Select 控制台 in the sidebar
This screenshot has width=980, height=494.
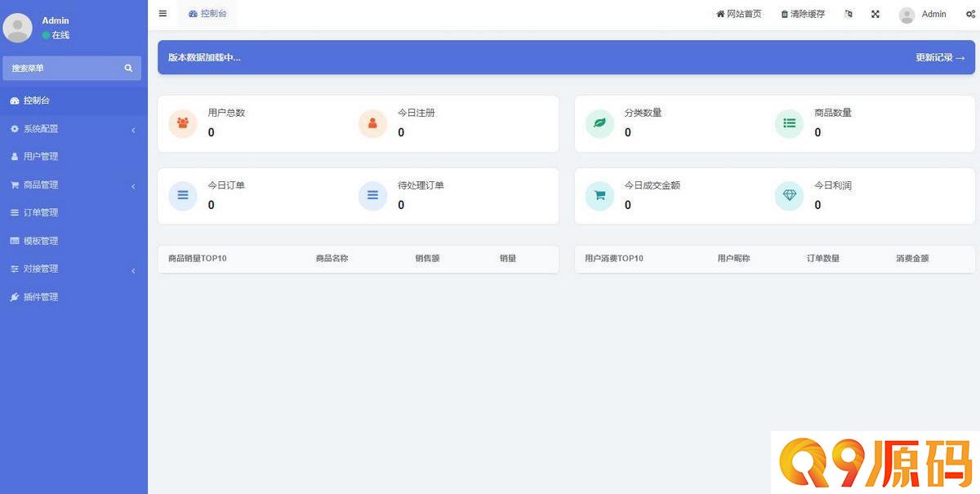point(73,100)
